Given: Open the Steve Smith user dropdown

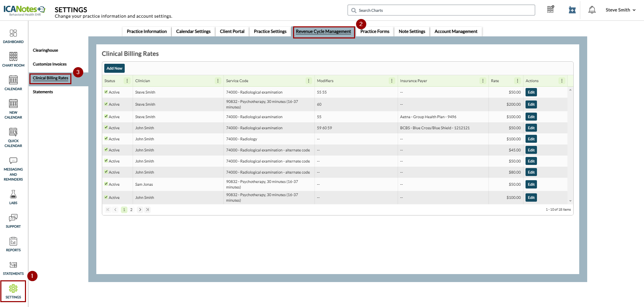Looking at the screenshot, I should click(x=620, y=10).
